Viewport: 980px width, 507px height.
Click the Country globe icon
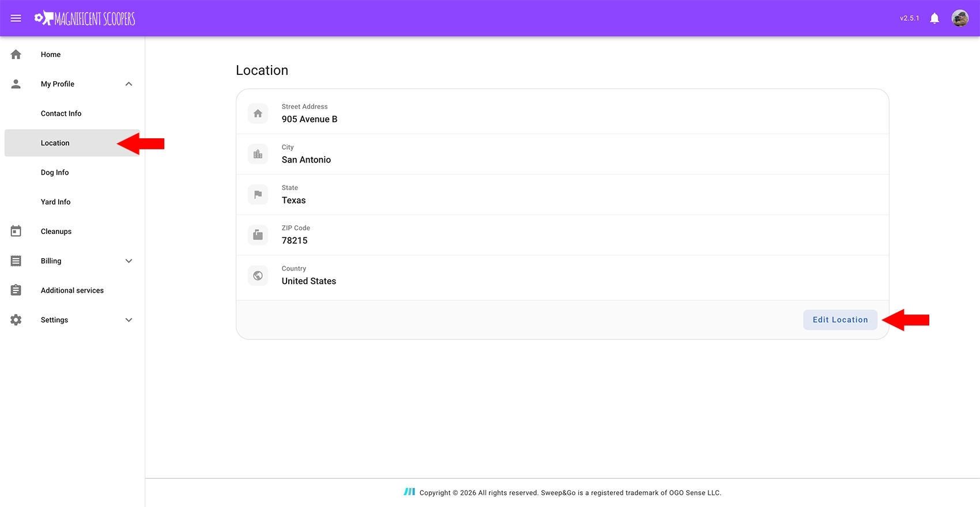(258, 275)
